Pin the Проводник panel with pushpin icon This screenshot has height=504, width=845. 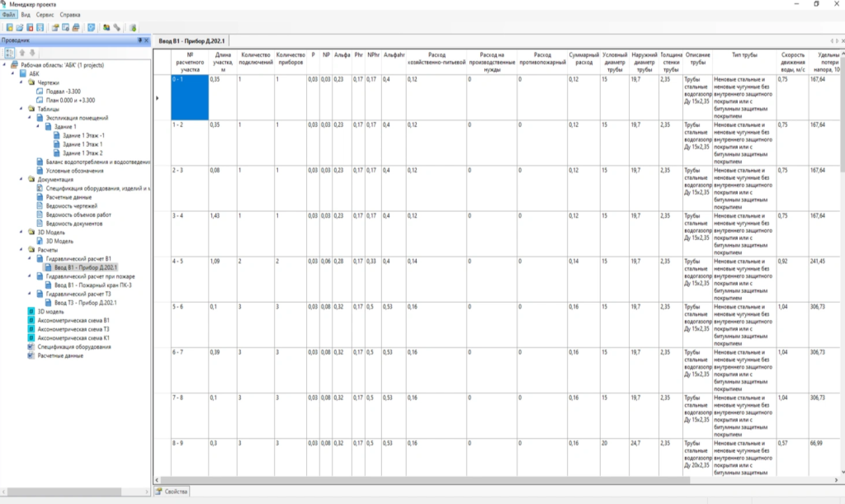click(x=138, y=40)
